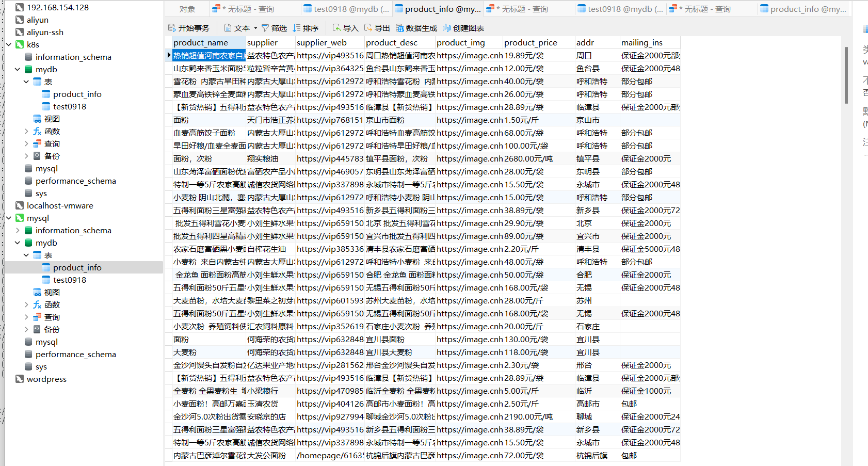Click the Filter (筛选) funnel icon

(x=265, y=28)
